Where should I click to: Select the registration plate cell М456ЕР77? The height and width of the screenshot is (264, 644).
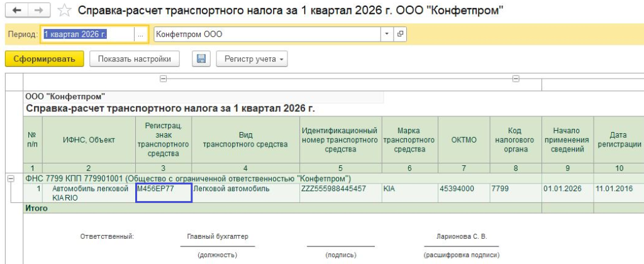pyautogui.click(x=164, y=193)
